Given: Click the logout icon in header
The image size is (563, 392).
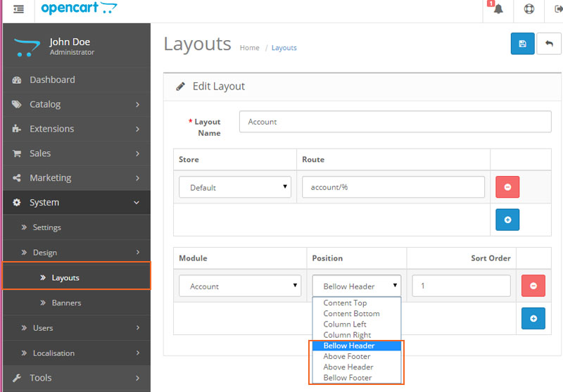Looking at the screenshot, I should [x=557, y=9].
